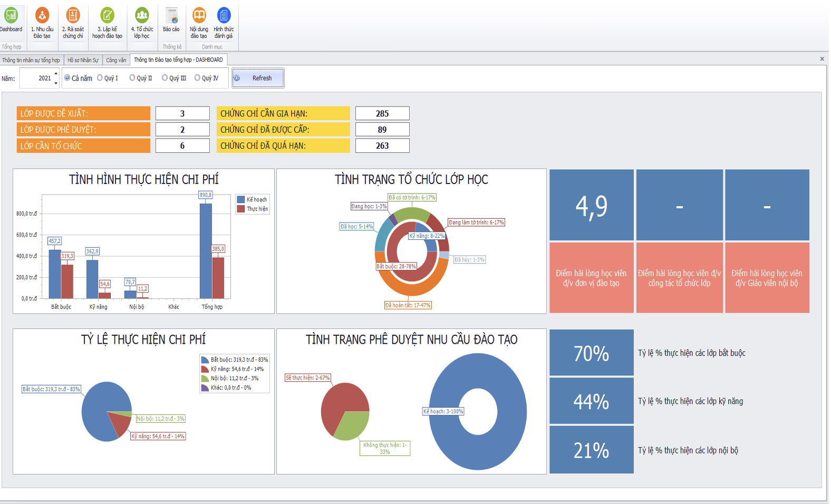This screenshot has width=831, height=504.
Task: Click Nội bộ green pie legend swatch
Action: [205, 378]
